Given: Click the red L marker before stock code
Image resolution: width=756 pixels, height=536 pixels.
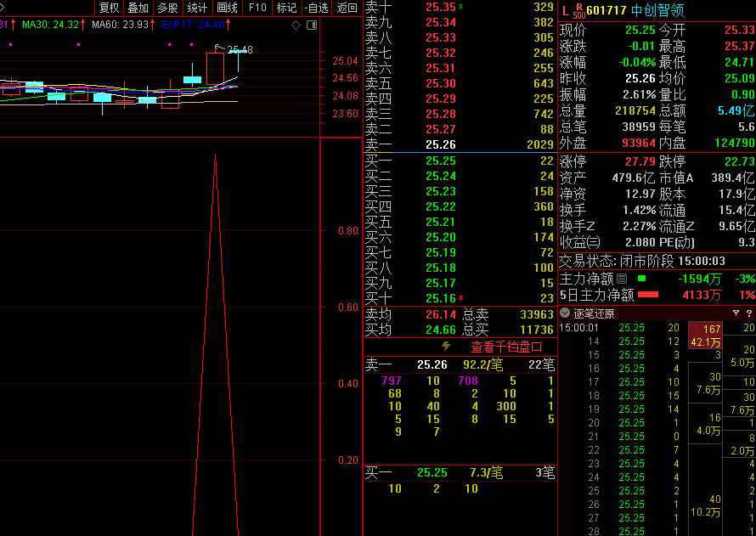Looking at the screenshot, I should pos(565,10).
